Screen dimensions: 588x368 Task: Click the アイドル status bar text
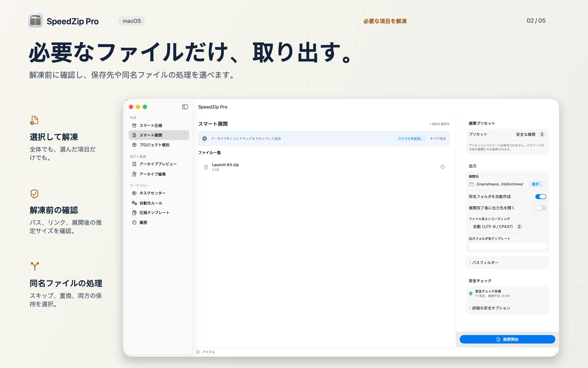(x=208, y=352)
